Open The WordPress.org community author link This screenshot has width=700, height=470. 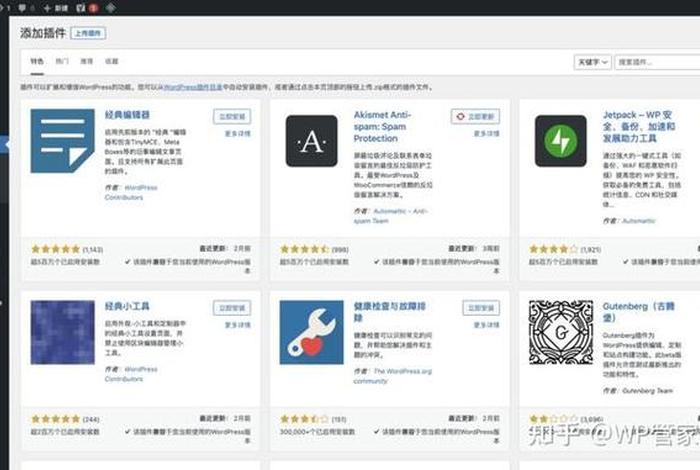point(393,376)
